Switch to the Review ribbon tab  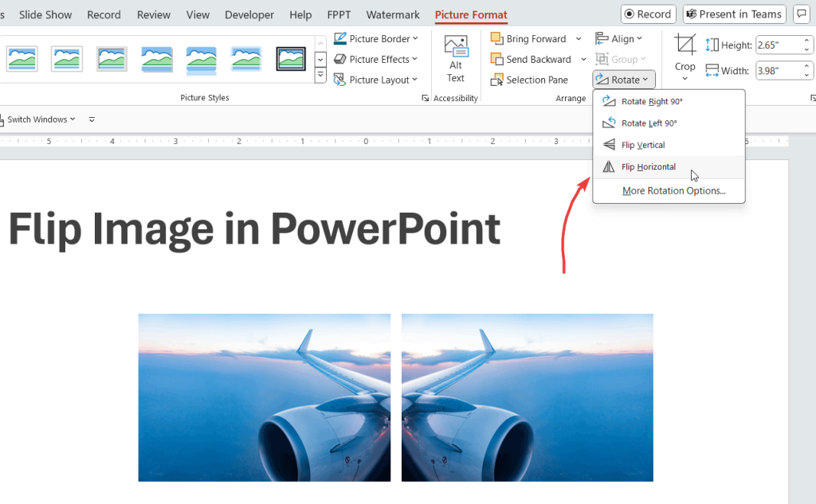(153, 14)
